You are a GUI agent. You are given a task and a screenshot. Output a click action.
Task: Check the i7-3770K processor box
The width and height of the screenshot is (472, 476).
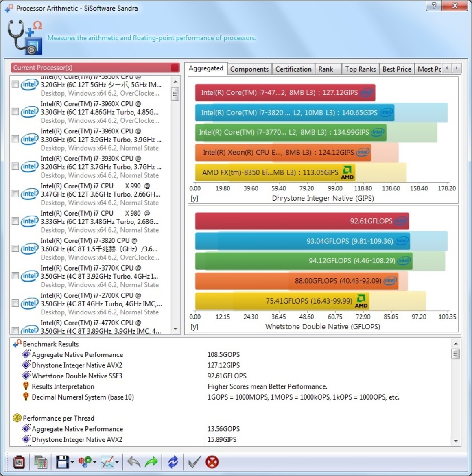pyautogui.click(x=15, y=276)
